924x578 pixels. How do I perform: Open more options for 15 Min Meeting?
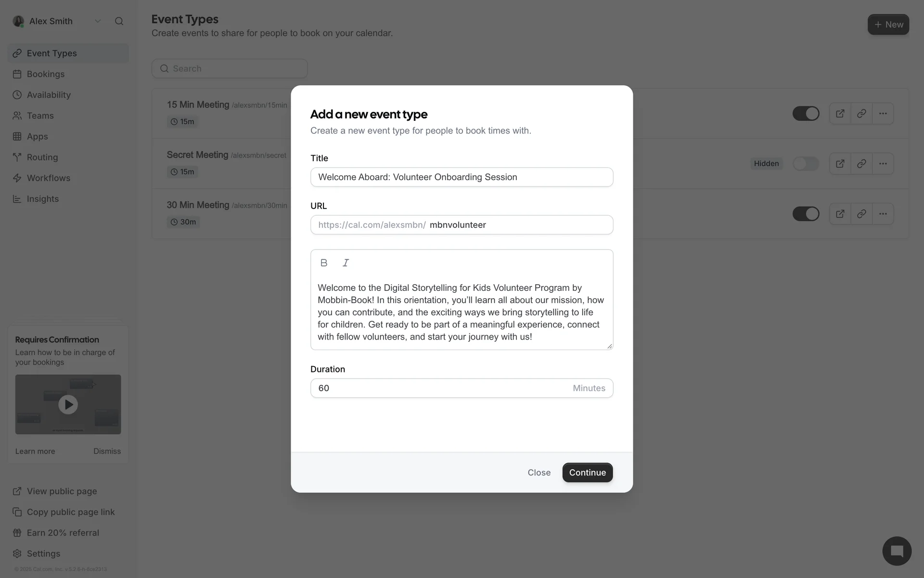[883, 114]
